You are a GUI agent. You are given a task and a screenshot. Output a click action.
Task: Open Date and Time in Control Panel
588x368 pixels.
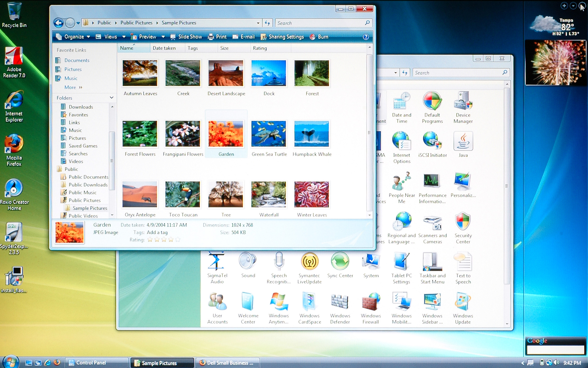[401, 107]
